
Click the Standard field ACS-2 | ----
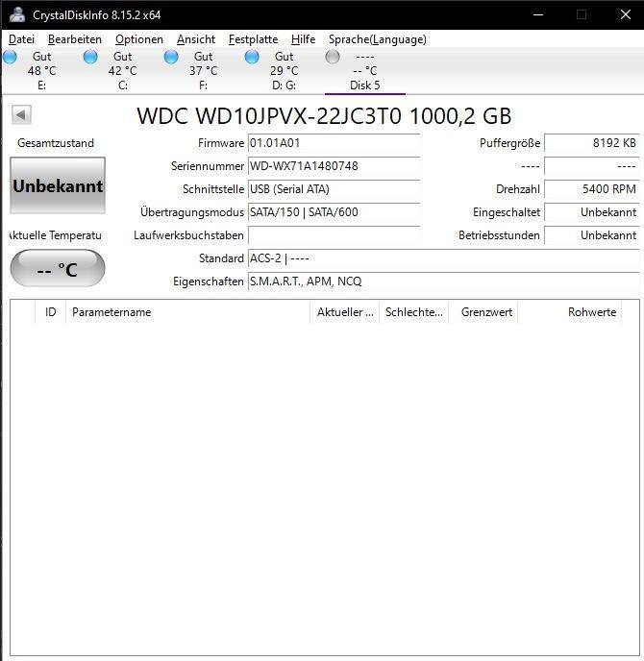pyautogui.click(x=444, y=258)
